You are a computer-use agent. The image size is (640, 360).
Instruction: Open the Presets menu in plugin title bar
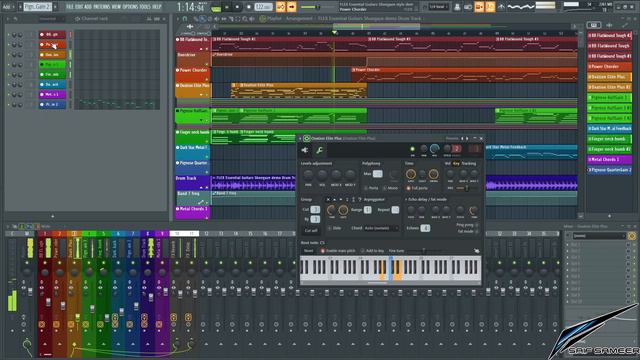pos(451,139)
